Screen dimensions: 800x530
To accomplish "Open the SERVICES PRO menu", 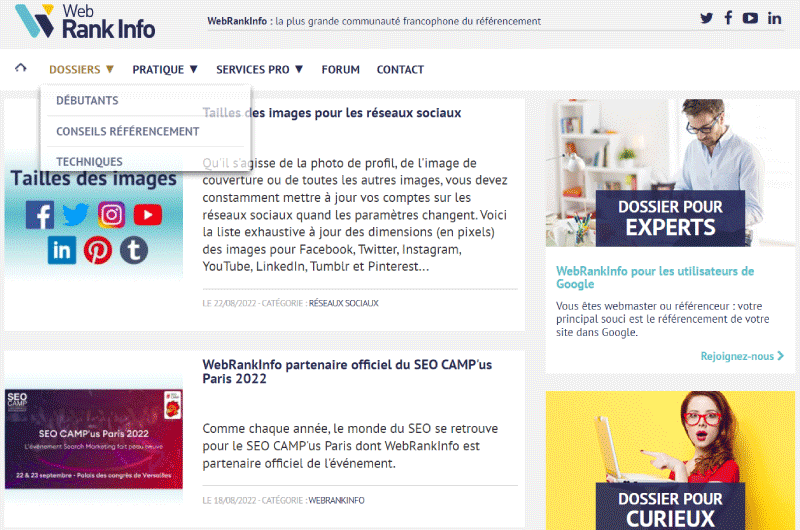I will click(253, 69).
